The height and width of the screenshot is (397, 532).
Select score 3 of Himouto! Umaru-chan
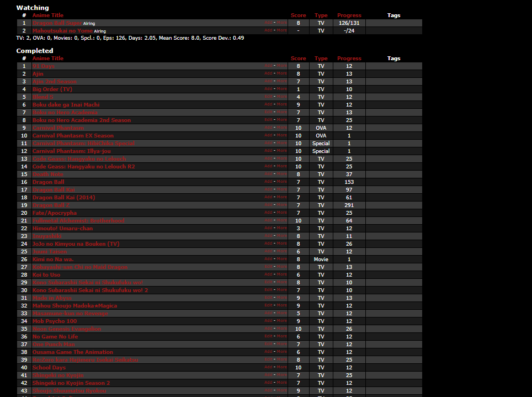tap(298, 229)
